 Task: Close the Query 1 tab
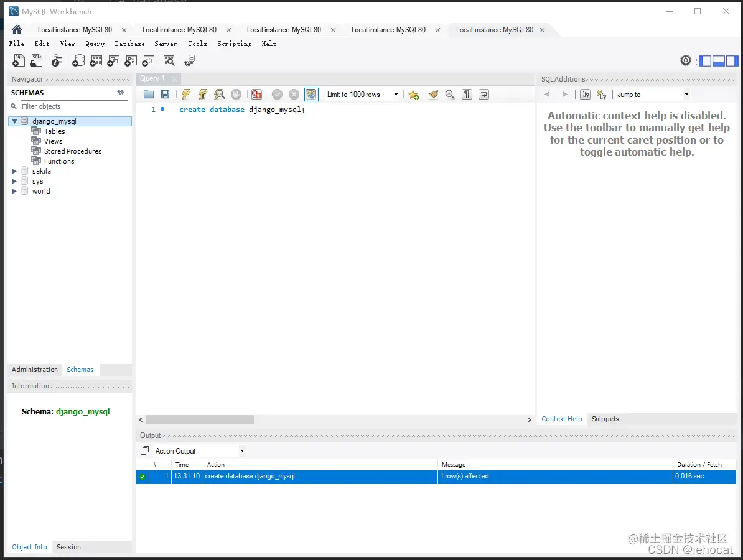(x=174, y=79)
